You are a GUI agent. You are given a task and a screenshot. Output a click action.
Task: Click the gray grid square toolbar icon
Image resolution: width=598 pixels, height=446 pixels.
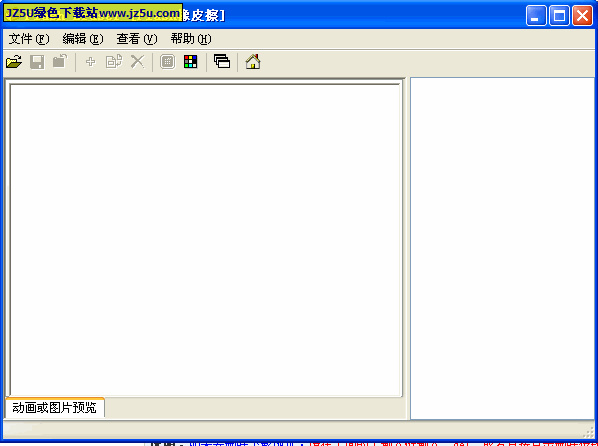[x=167, y=61]
